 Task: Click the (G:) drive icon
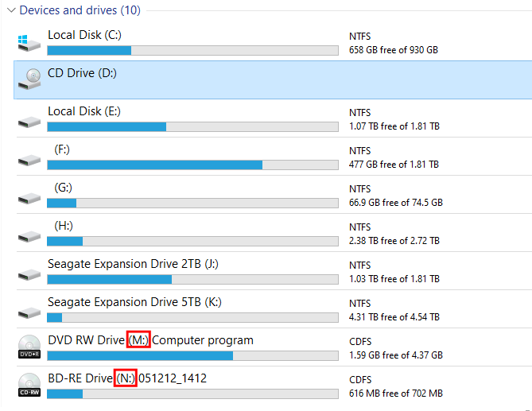(x=29, y=197)
